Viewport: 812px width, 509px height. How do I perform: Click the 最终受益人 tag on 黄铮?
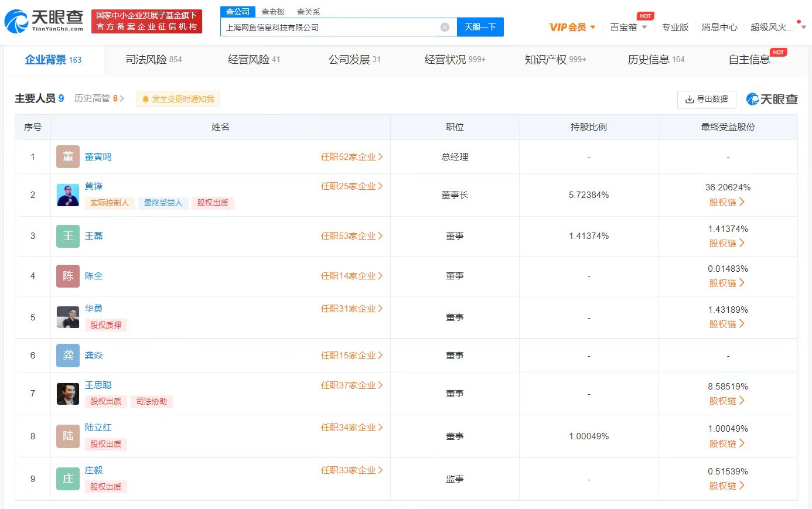pos(163,203)
